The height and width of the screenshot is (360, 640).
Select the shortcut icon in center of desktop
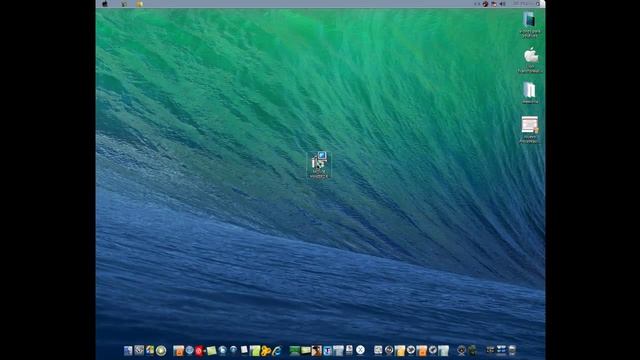pos(319,164)
